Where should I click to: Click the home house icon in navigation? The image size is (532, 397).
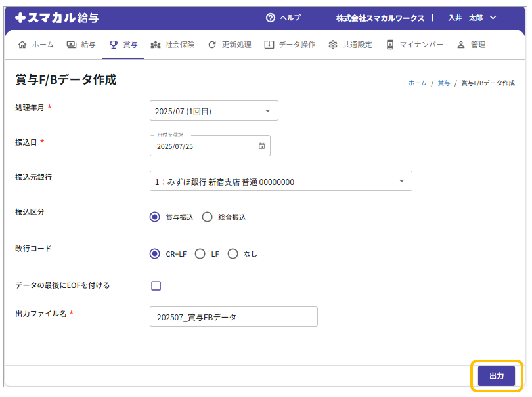pyautogui.click(x=23, y=45)
